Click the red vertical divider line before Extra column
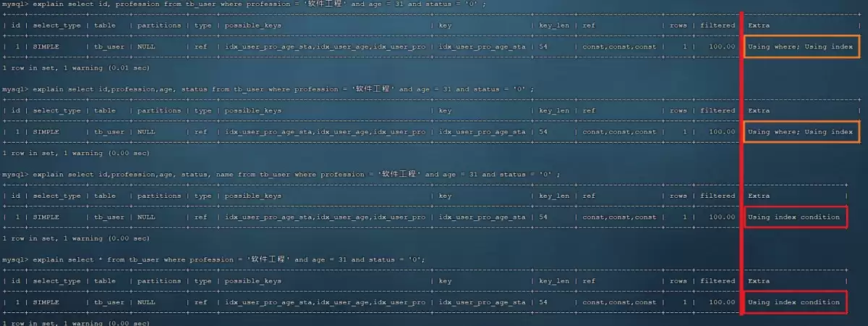Screen dimensions: 868x326 click(741, 163)
